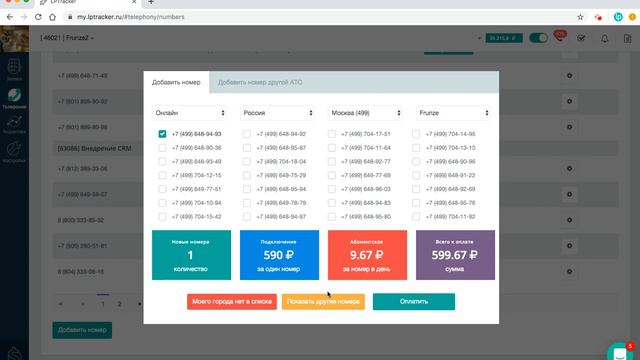Click gear icon for +7 (499) 648-71-49 row
This screenshot has height=360, width=640.
569,76
